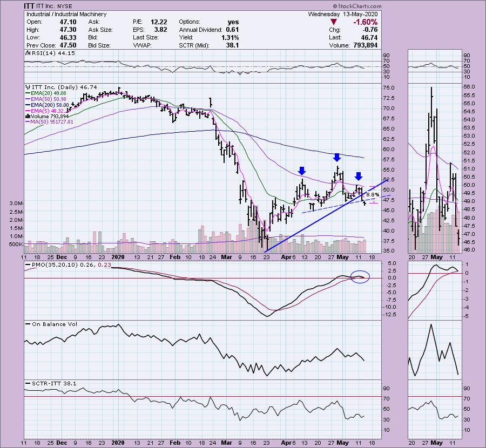Click the 8.8% annotation on price chart

[373, 194]
